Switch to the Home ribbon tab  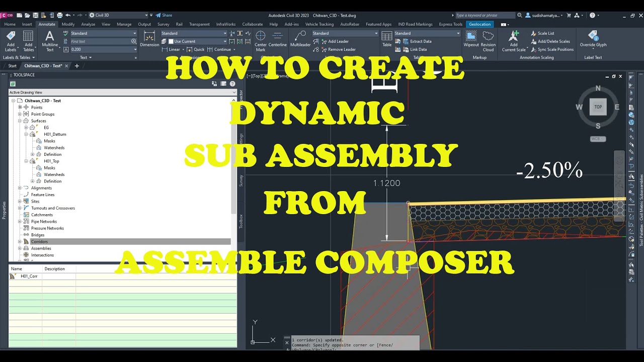coord(10,24)
